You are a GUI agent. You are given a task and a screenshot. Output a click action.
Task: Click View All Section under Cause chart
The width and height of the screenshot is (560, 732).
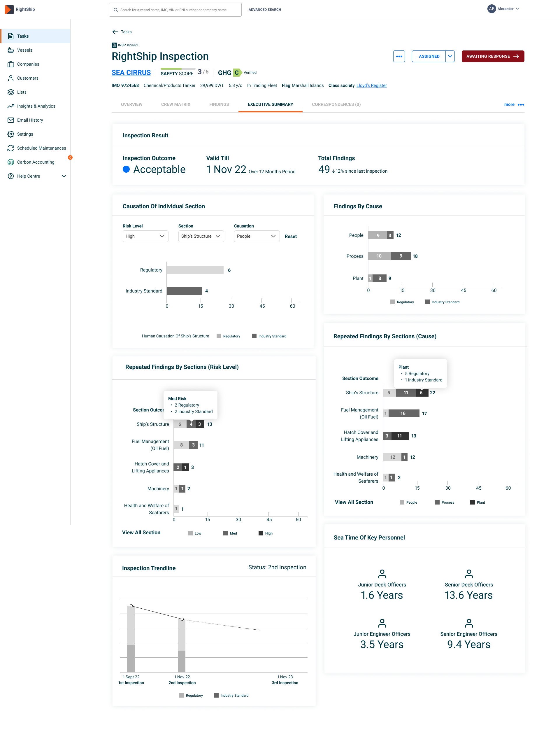pyautogui.click(x=354, y=502)
